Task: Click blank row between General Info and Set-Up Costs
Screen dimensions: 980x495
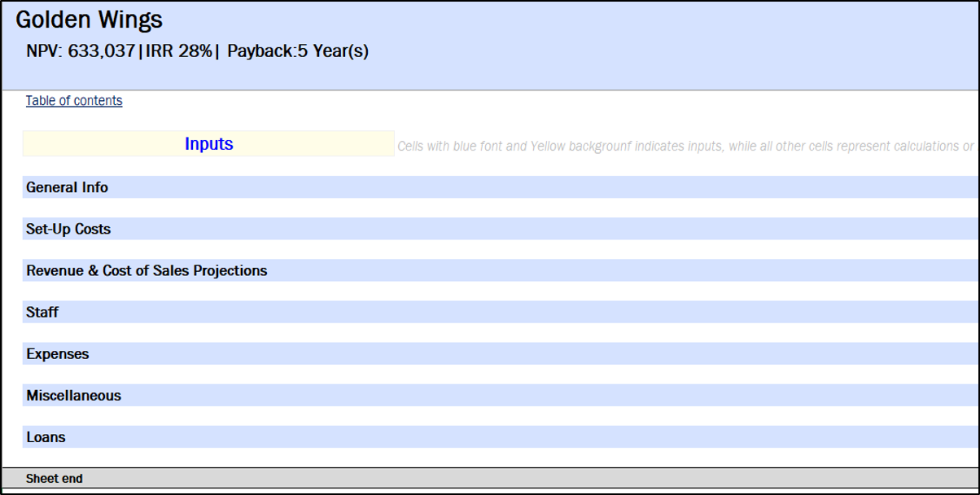Action: coord(488,208)
